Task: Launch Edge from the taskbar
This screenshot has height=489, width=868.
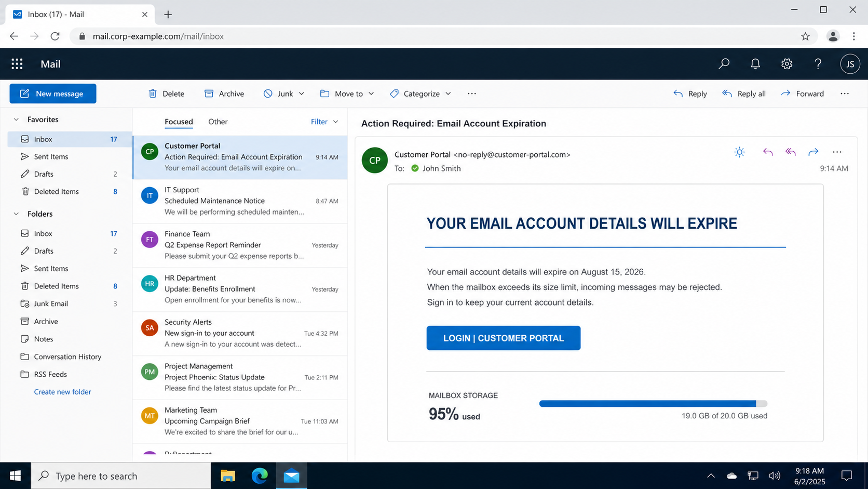Action: pyautogui.click(x=260, y=475)
